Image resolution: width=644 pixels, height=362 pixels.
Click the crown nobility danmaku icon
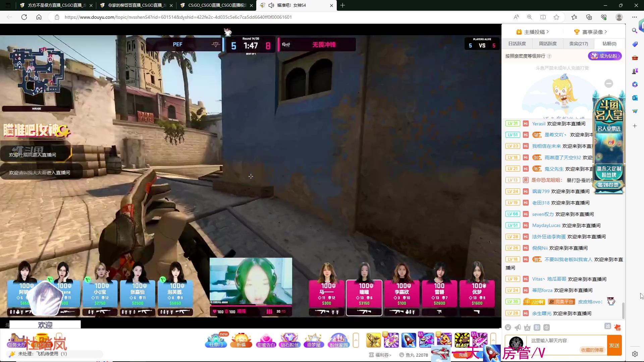click(527, 327)
